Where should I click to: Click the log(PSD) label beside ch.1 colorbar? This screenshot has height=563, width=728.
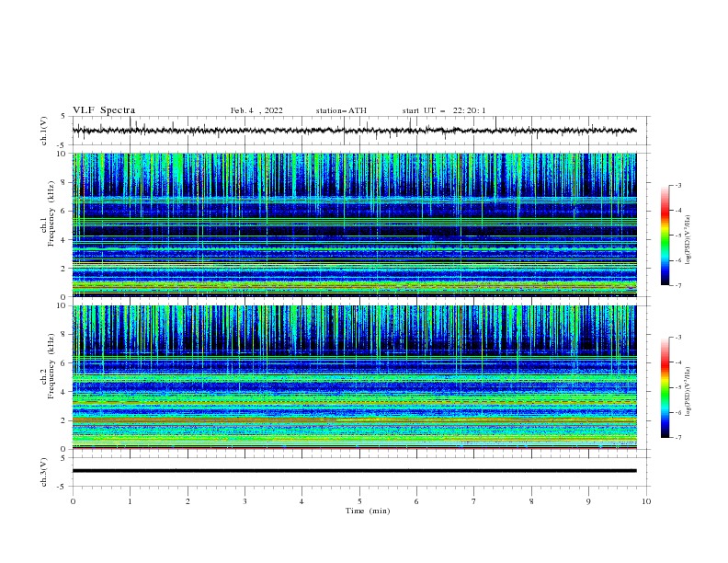[x=688, y=240]
